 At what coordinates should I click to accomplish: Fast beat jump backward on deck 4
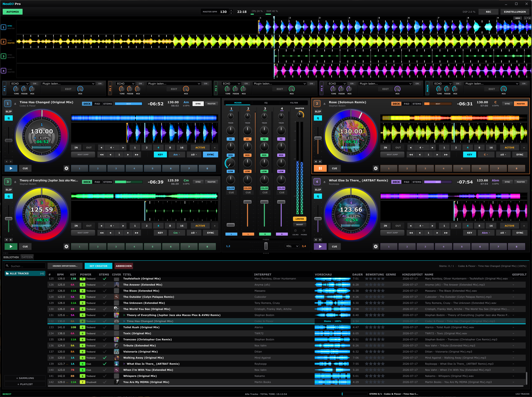(x=411, y=233)
